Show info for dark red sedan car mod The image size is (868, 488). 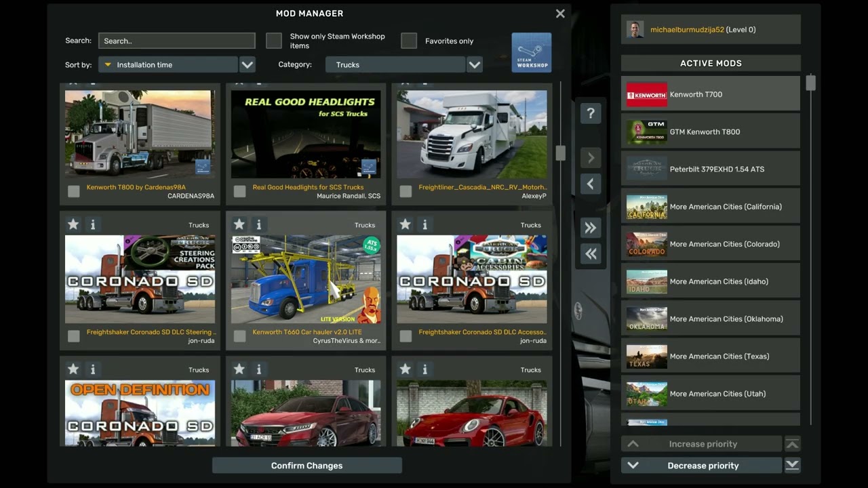[259, 369]
